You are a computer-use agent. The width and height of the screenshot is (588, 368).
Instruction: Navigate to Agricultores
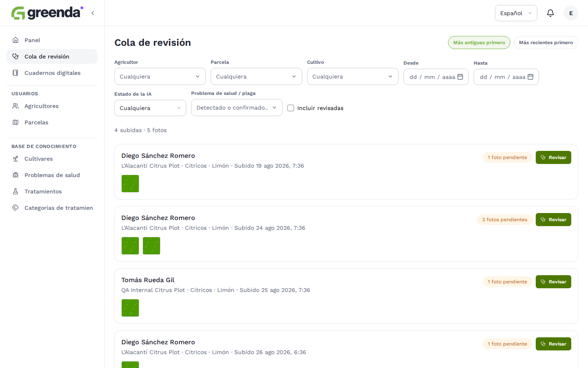pyautogui.click(x=52, y=106)
